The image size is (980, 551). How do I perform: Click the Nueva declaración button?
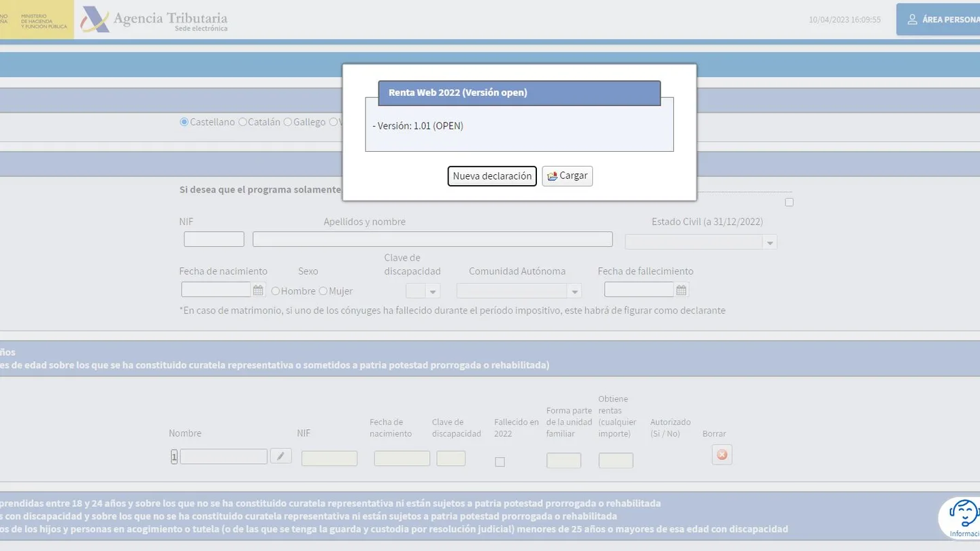coord(492,176)
